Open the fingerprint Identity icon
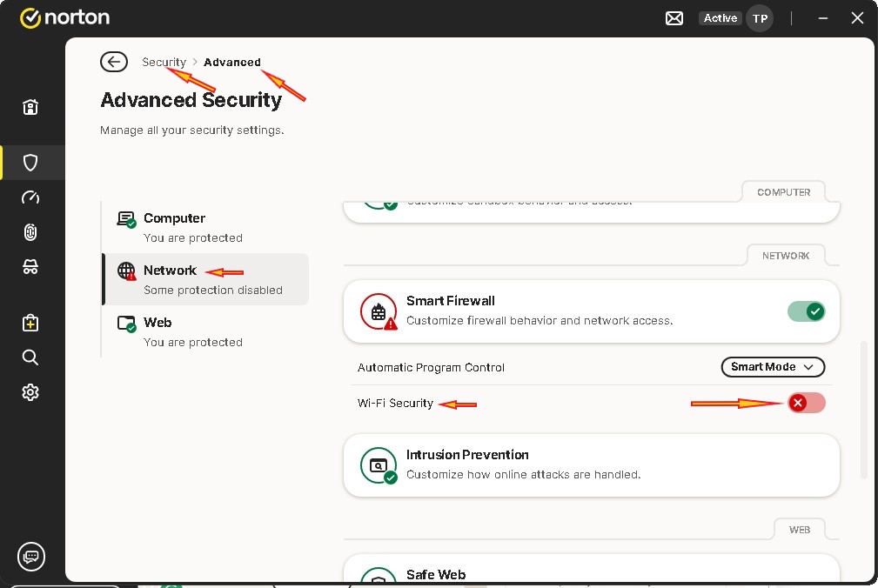This screenshot has width=878, height=588. coord(30,232)
